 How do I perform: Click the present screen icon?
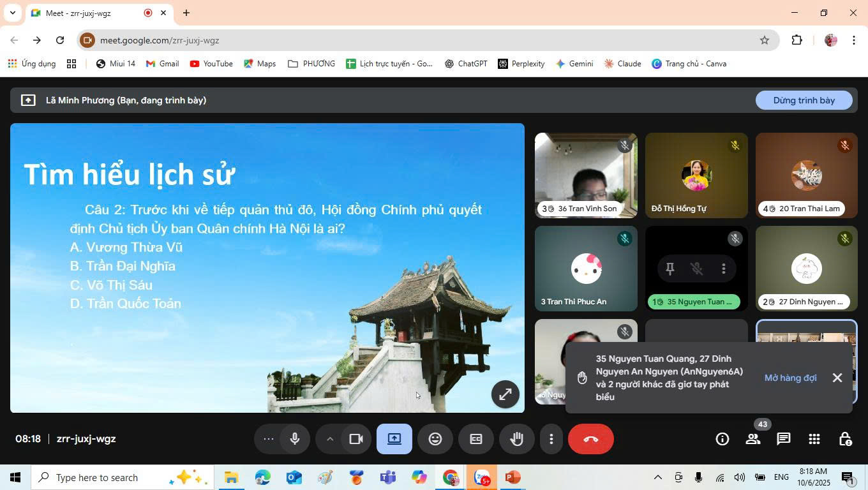(x=394, y=439)
